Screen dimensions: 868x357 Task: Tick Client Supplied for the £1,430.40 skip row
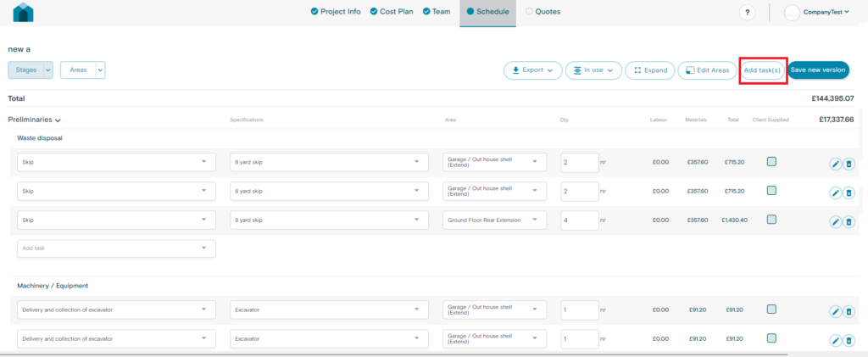771,219
